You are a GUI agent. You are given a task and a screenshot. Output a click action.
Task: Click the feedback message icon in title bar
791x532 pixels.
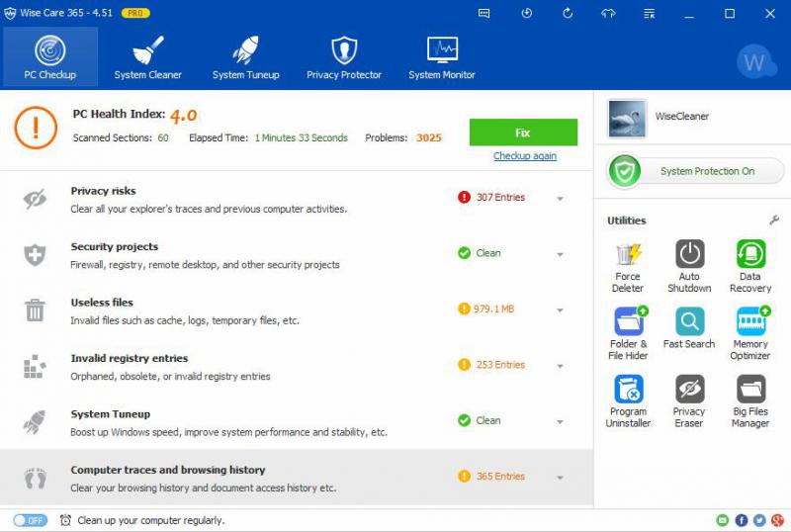pyautogui.click(x=483, y=14)
